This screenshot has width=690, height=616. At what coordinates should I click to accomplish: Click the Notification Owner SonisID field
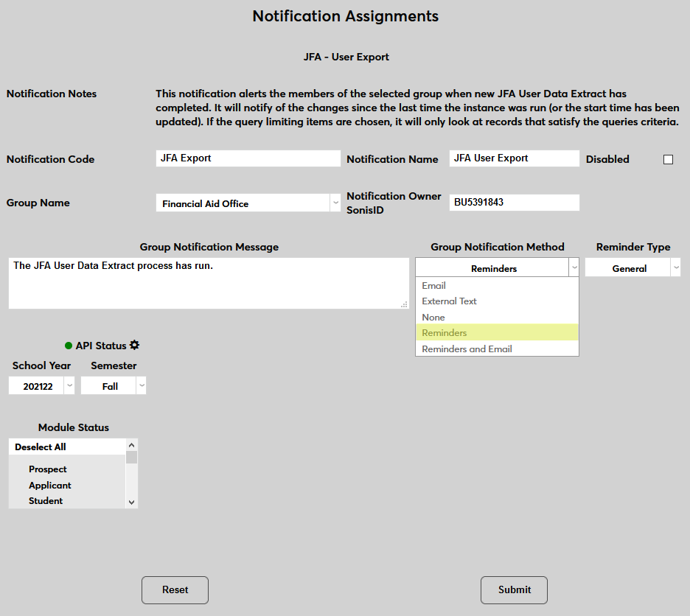pos(514,202)
